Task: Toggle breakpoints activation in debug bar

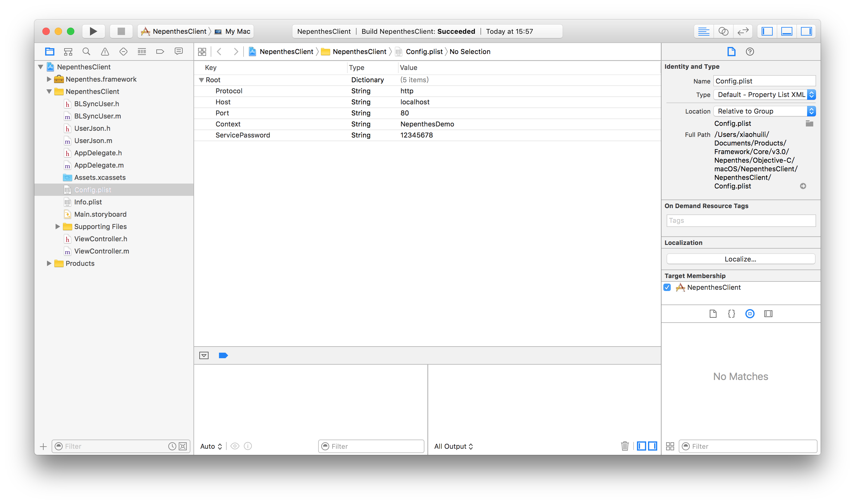Action: (x=223, y=355)
